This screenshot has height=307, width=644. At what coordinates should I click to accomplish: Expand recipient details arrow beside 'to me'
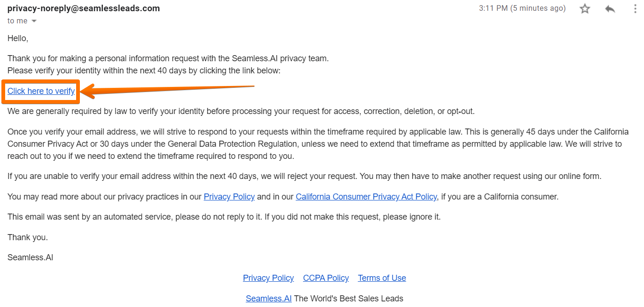[x=34, y=21]
